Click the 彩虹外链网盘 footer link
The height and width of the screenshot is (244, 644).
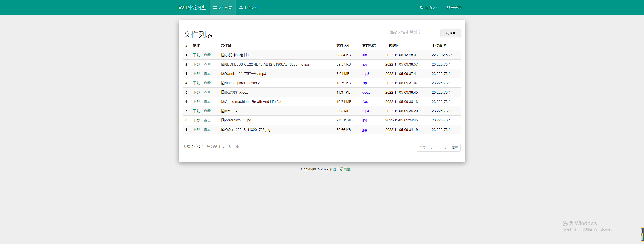(x=340, y=169)
